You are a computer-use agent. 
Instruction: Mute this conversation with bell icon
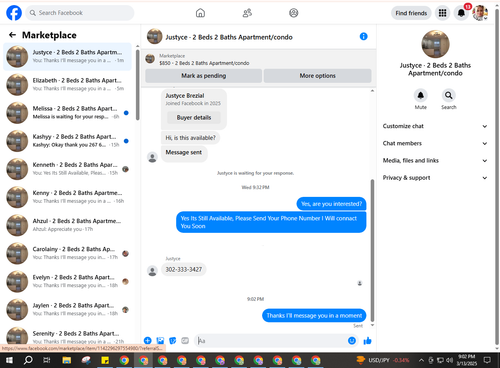coord(421,95)
